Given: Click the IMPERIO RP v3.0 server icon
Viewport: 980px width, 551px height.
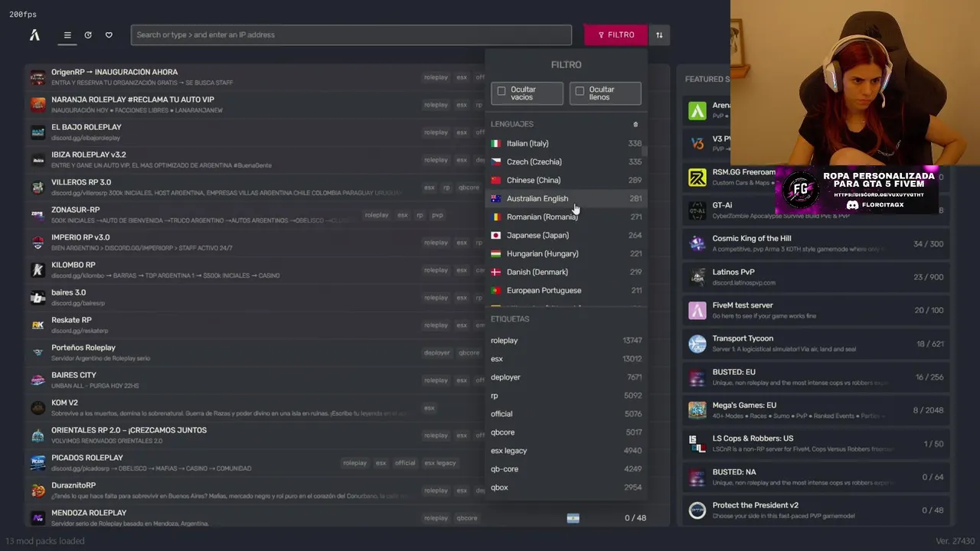Looking at the screenshot, I should (38, 243).
